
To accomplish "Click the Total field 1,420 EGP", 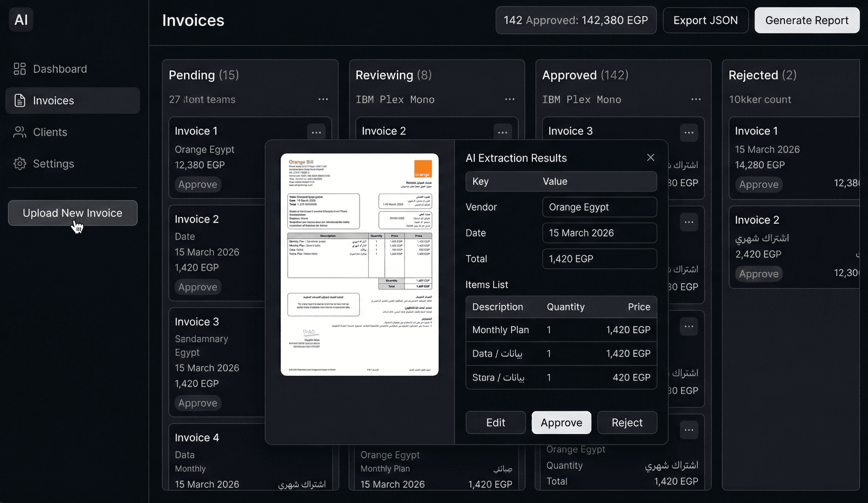I will [x=599, y=259].
